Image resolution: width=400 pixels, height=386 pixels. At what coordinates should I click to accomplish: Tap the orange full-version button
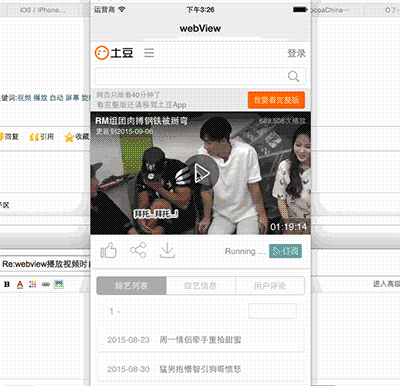[276, 100]
